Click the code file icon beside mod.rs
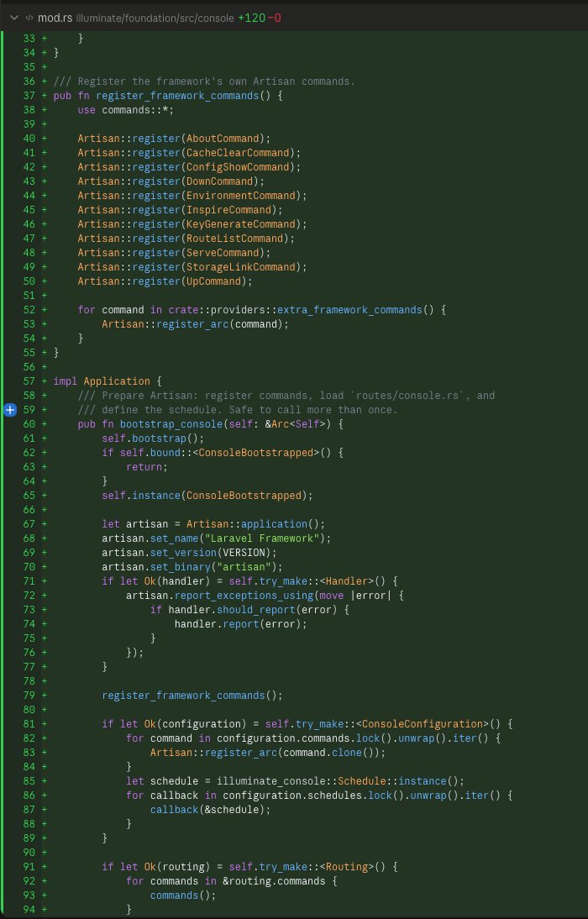 point(29,18)
